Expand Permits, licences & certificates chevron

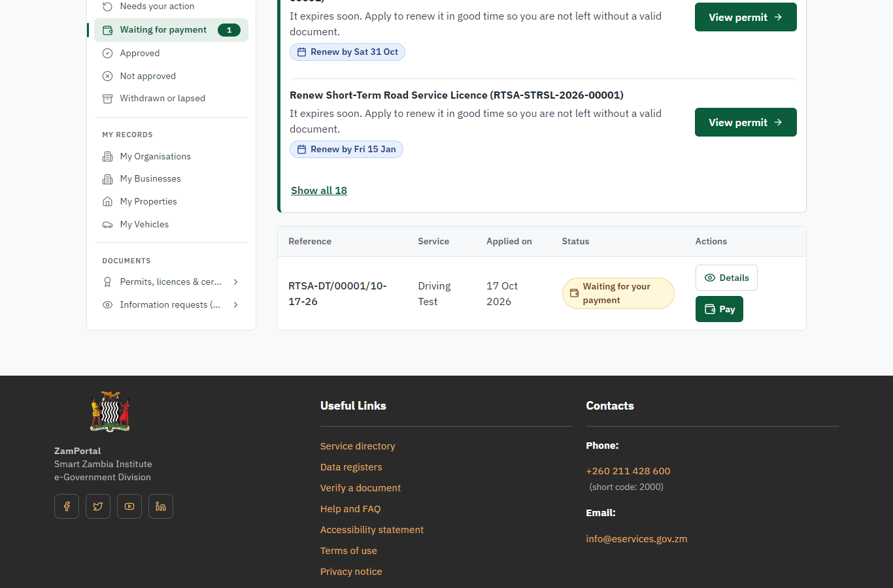click(x=236, y=282)
